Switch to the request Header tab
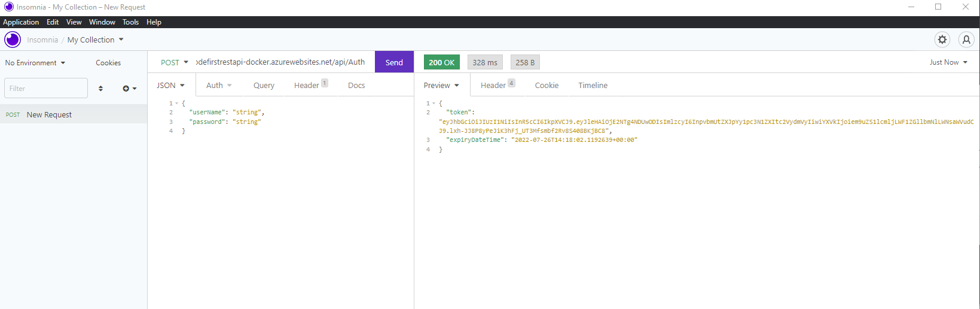This screenshot has height=309, width=980. [x=310, y=85]
